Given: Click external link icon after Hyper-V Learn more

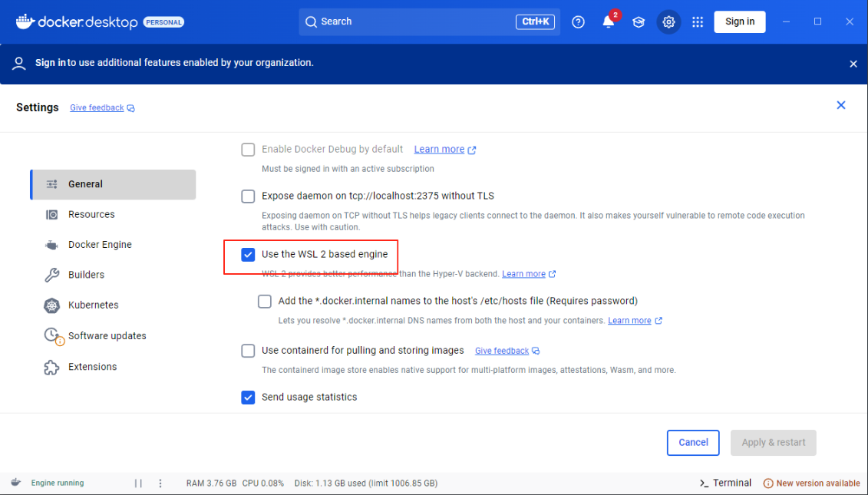Looking at the screenshot, I should point(552,274).
